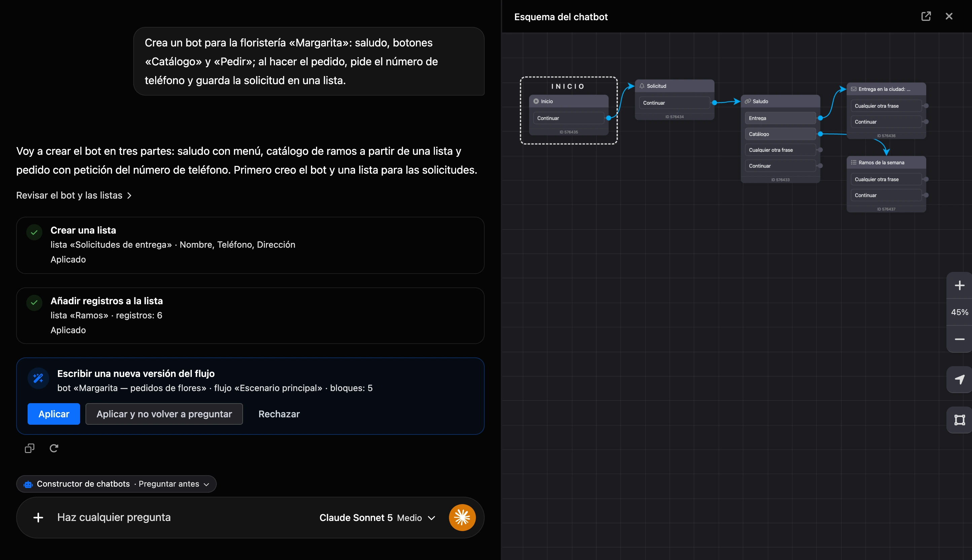
Task: Click the Solicitud block header
Action: coord(674,86)
